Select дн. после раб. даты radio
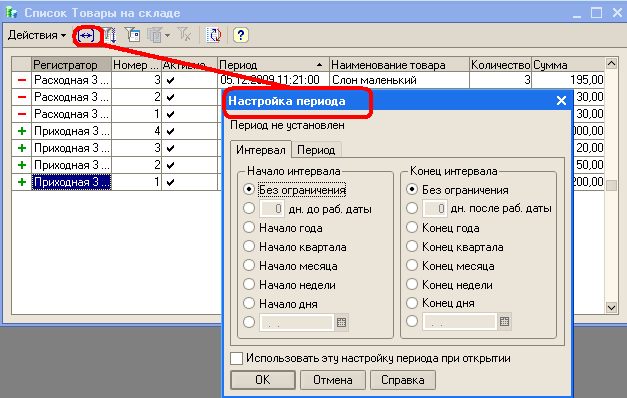627x398 pixels. click(412, 208)
